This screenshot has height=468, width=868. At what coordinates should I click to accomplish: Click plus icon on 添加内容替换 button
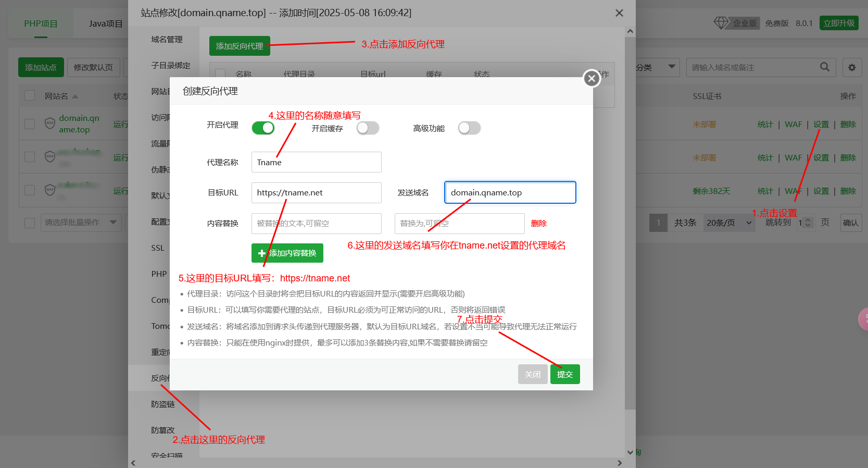click(x=261, y=253)
